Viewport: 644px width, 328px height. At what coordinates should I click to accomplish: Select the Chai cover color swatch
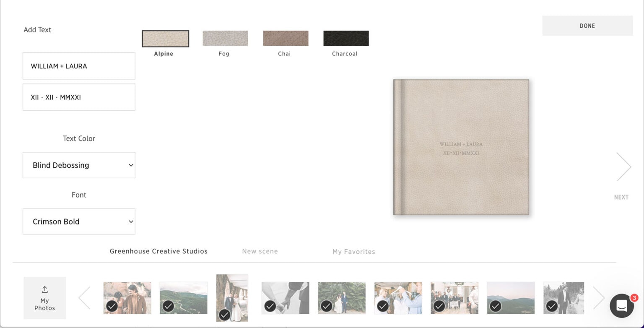[x=286, y=38]
